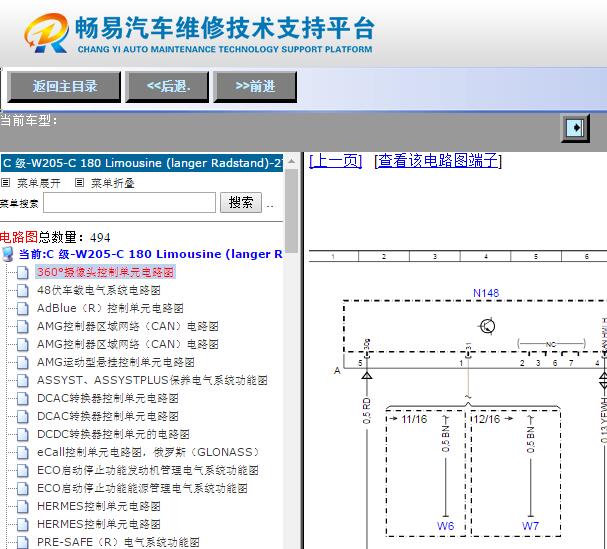Click document icon beside ASSYST、ASSYSTPLUS entry
Image resolution: width=607 pixels, height=549 pixels.
tap(23, 380)
